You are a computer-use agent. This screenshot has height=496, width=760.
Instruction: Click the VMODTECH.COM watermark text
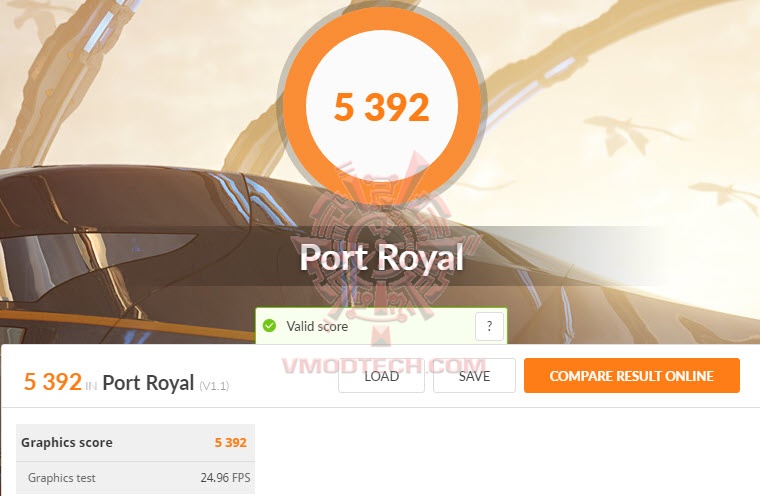point(384,366)
